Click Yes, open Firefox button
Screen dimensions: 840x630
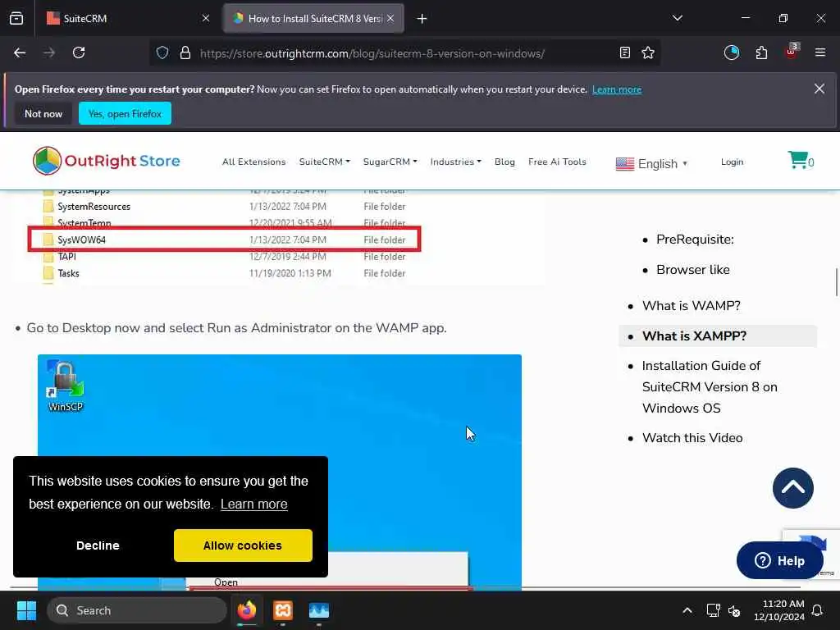point(125,113)
